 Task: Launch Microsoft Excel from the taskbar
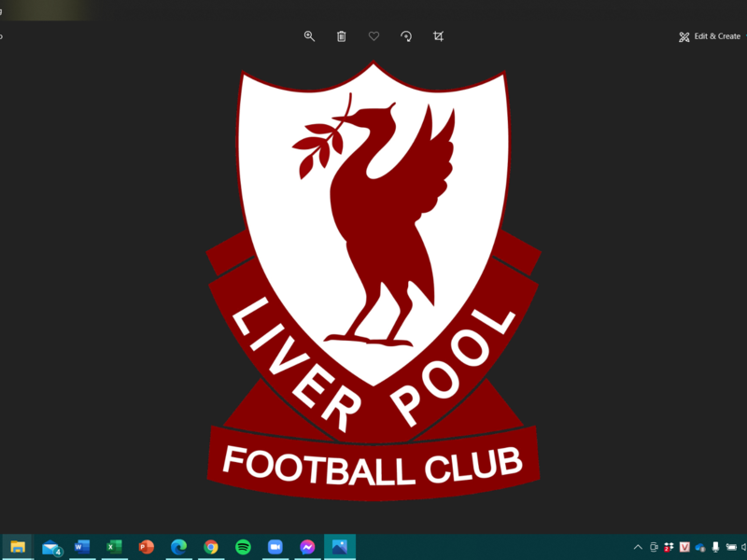pyautogui.click(x=114, y=547)
